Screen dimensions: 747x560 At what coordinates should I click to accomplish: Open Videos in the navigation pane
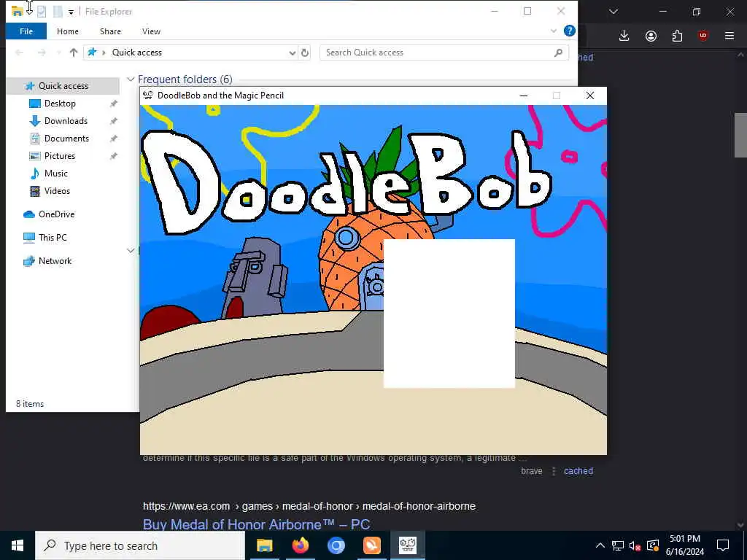[x=57, y=191]
